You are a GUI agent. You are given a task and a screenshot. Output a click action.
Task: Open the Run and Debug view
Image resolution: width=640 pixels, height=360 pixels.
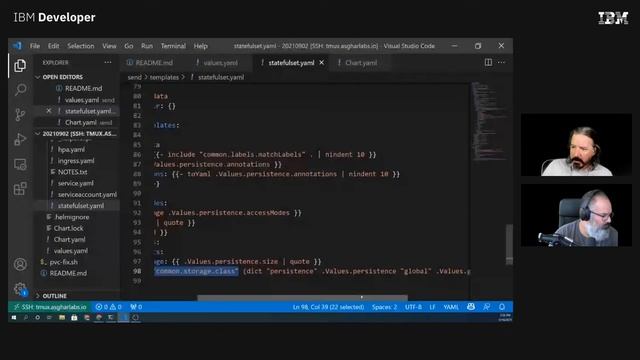pyautogui.click(x=20, y=139)
